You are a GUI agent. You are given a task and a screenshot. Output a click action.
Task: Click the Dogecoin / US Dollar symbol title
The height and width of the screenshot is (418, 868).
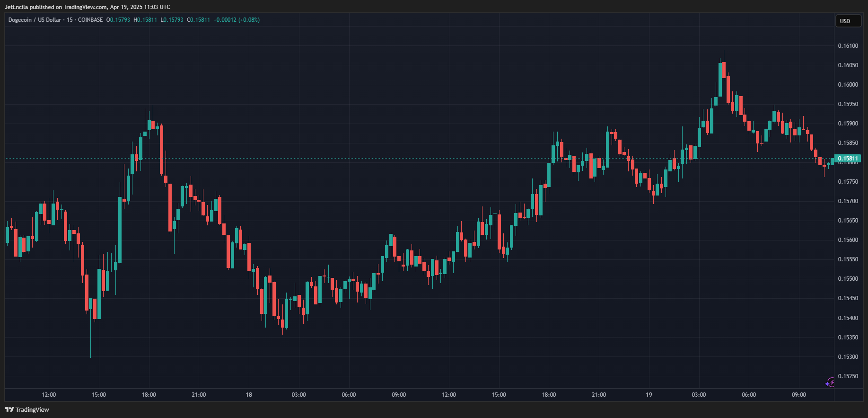pos(35,20)
